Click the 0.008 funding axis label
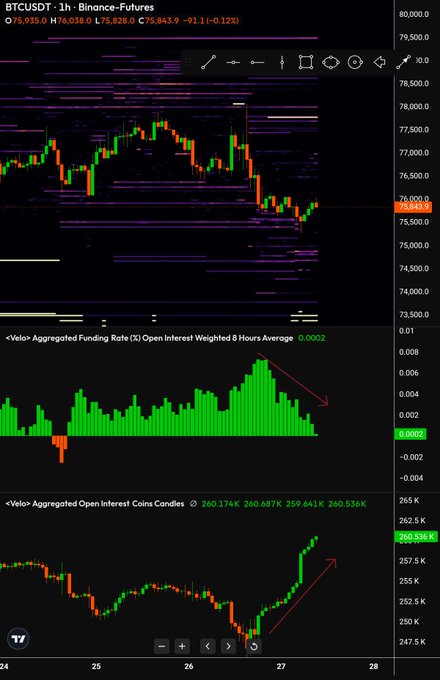440x680 pixels. click(x=409, y=352)
